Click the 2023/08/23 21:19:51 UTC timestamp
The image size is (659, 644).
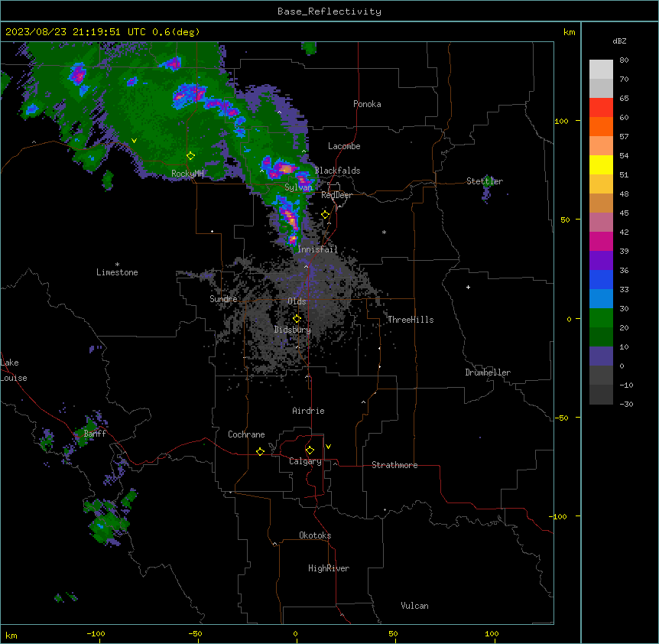pyautogui.click(x=76, y=32)
